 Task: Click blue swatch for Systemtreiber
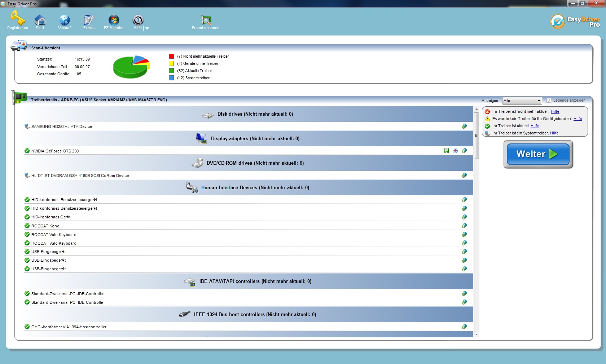pos(171,78)
